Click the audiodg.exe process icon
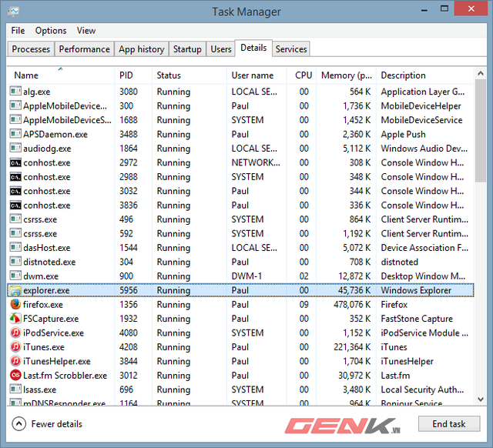This screenshot has height=448, width=493. (x=15, y=148)
